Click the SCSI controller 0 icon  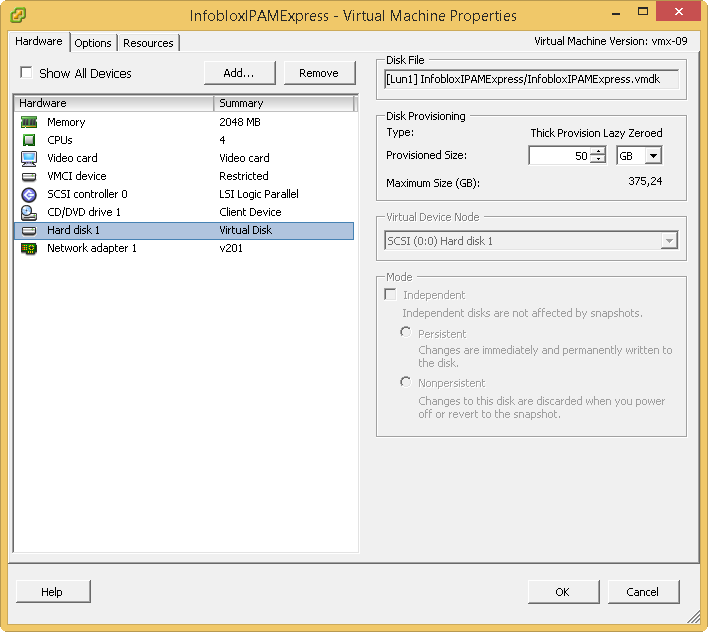(x=29, y=194)
